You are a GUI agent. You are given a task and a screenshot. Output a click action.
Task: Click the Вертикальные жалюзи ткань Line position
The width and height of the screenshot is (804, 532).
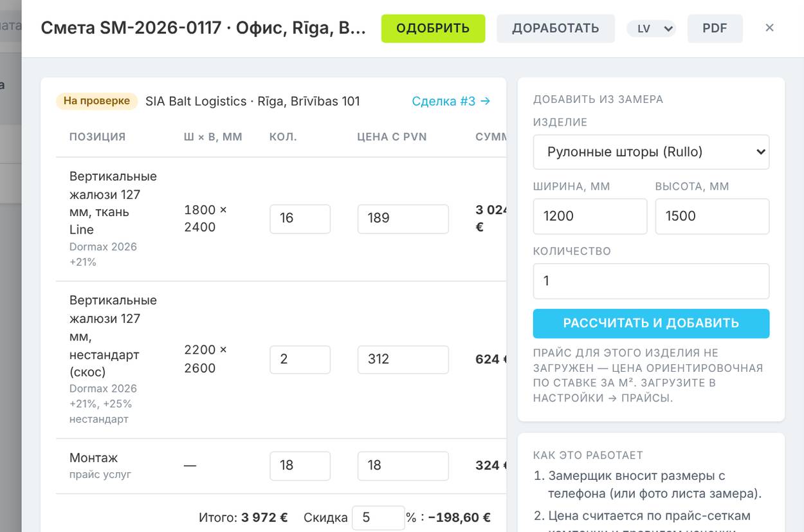[x=113, y=203]
